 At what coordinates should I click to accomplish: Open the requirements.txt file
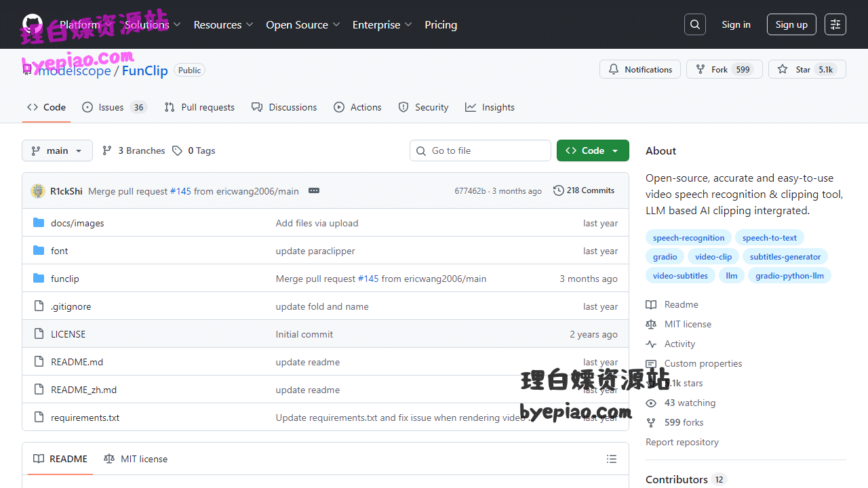point(85,418)
